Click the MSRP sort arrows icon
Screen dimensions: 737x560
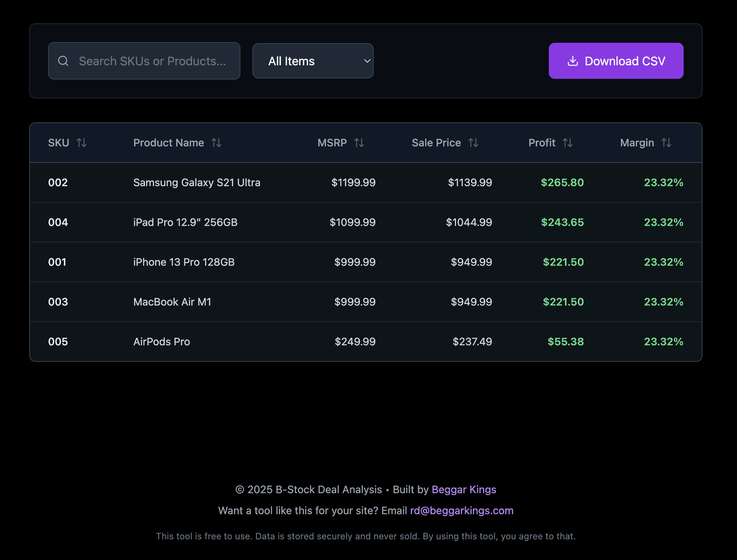[x=359, y=143]
